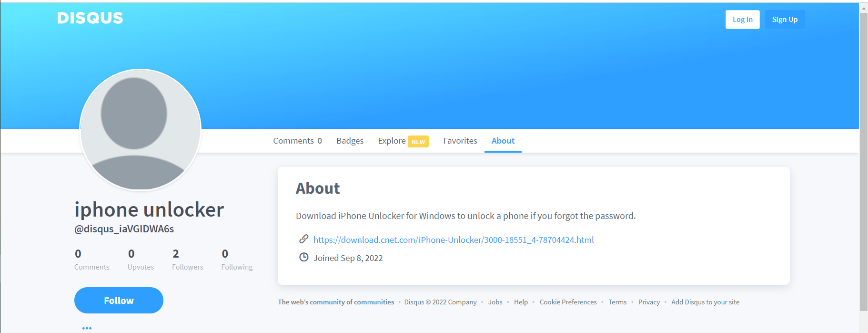Click the @disqus_iaVGIDWA6s username
This screenshot has height=333, width=868.
tap(124, 229)
